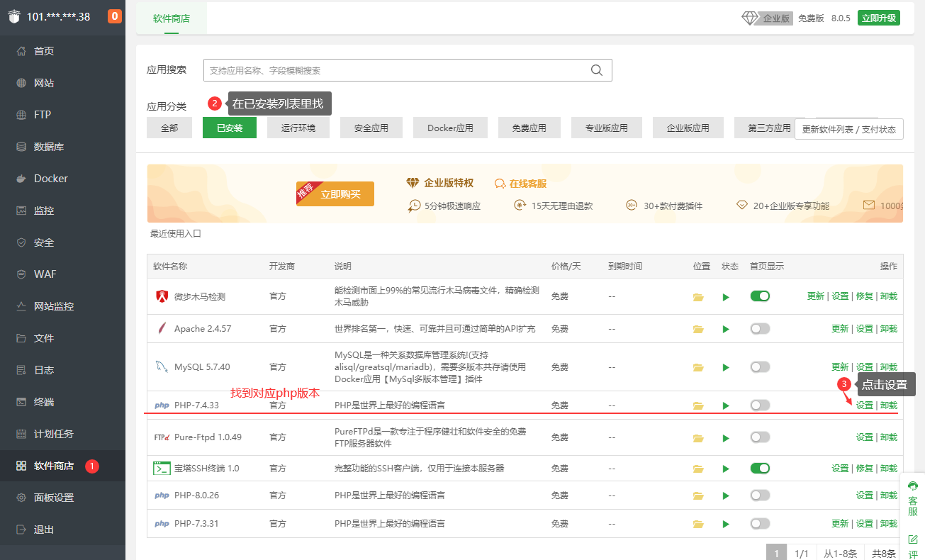Click the 评 feedback icon on the right edge
925x560 pixels.
[x=913, y=539]
